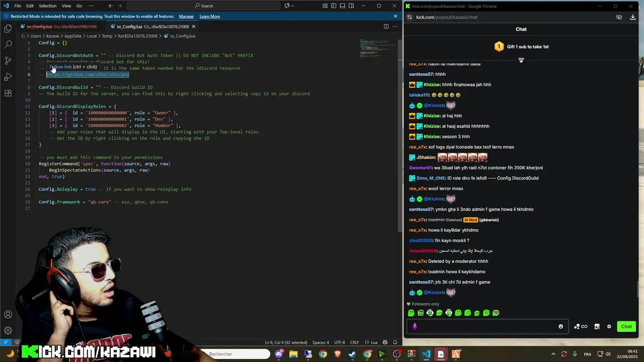Open the Run and Debug view
This screenshot has height=362, width=644.
click(x=8, y=77)
